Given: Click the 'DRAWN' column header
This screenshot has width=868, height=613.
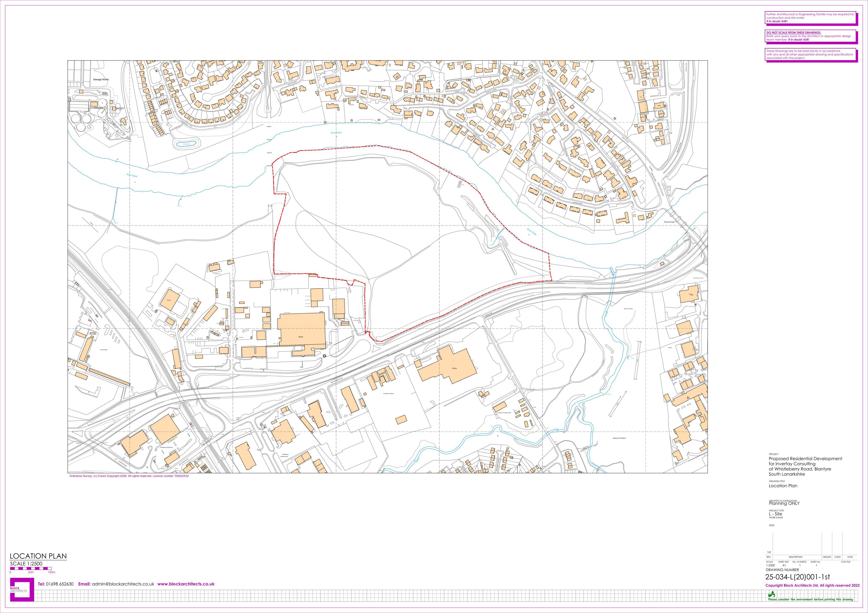Looking at the screenshot, I should pos(827,557).
